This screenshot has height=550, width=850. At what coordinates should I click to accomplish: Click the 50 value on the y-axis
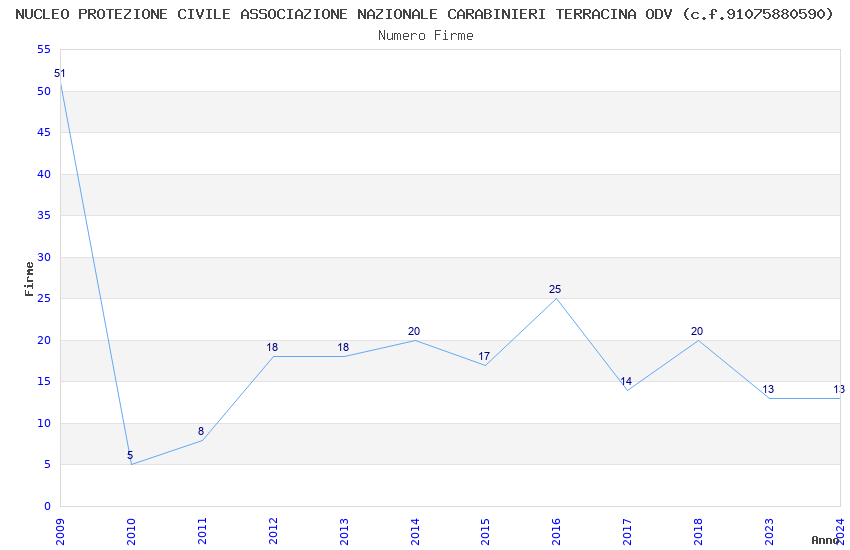44,91
